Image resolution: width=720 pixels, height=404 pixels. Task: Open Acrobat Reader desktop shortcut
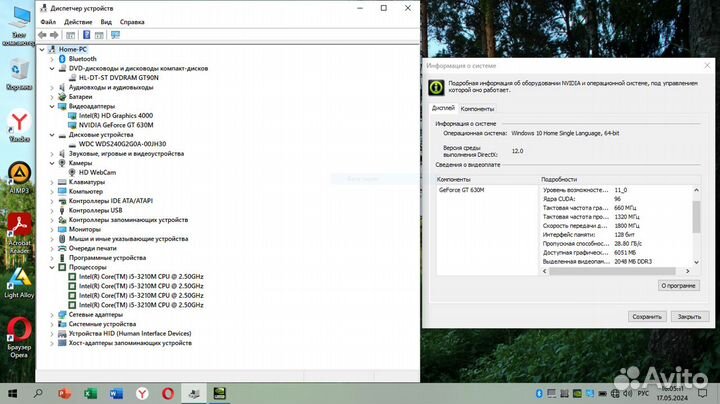click(x=19, y=233)
